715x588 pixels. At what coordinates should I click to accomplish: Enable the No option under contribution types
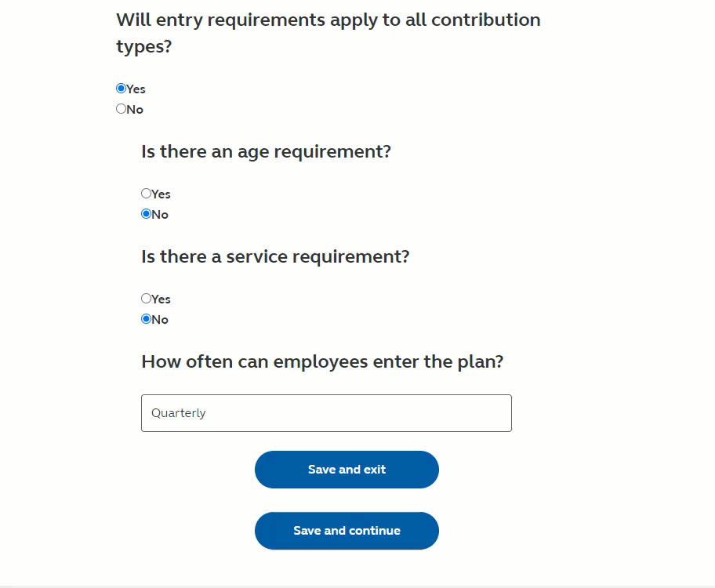(x=121, y=109)
